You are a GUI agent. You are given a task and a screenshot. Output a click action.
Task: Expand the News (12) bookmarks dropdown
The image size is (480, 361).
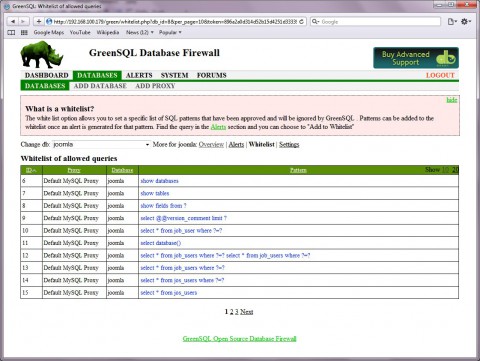coord(140,32)
